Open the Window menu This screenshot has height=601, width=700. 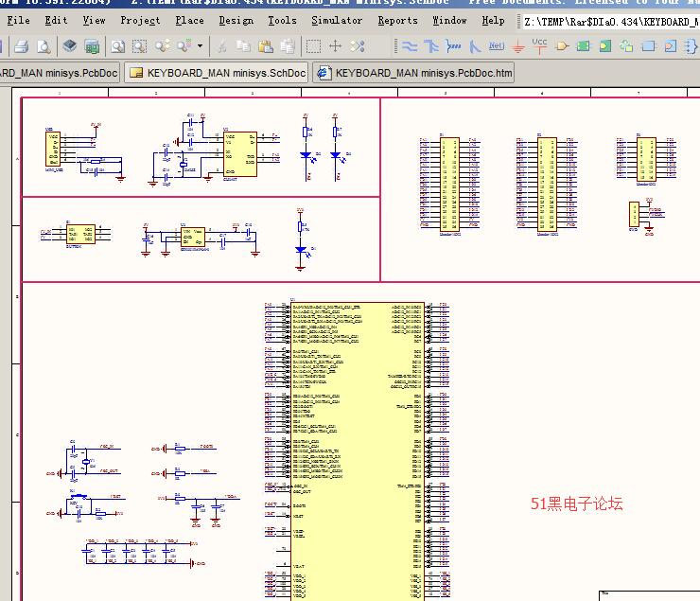(449, 21)
